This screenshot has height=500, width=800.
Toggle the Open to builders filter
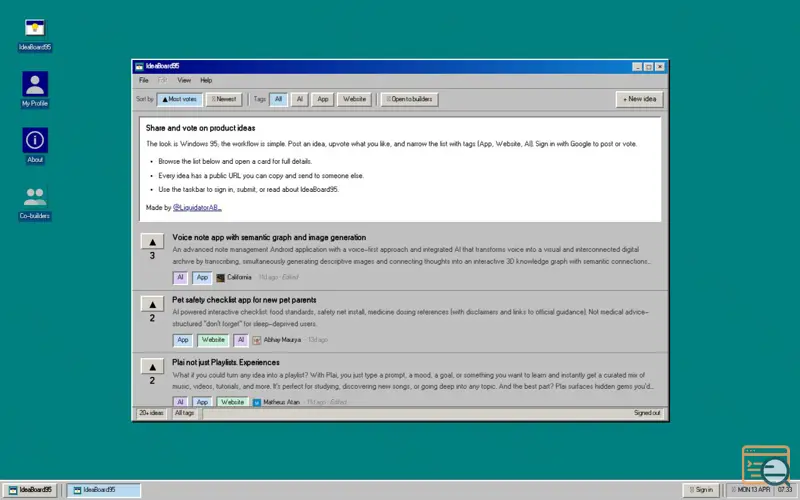409,99
